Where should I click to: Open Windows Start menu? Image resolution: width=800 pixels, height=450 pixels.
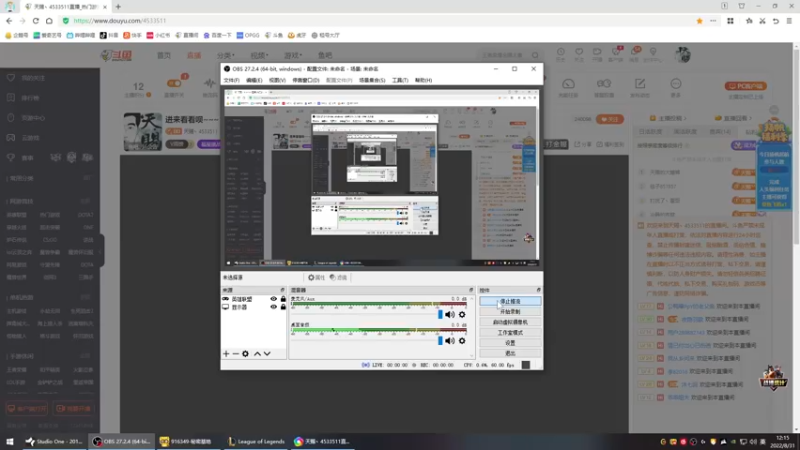(x=10, y=441)
